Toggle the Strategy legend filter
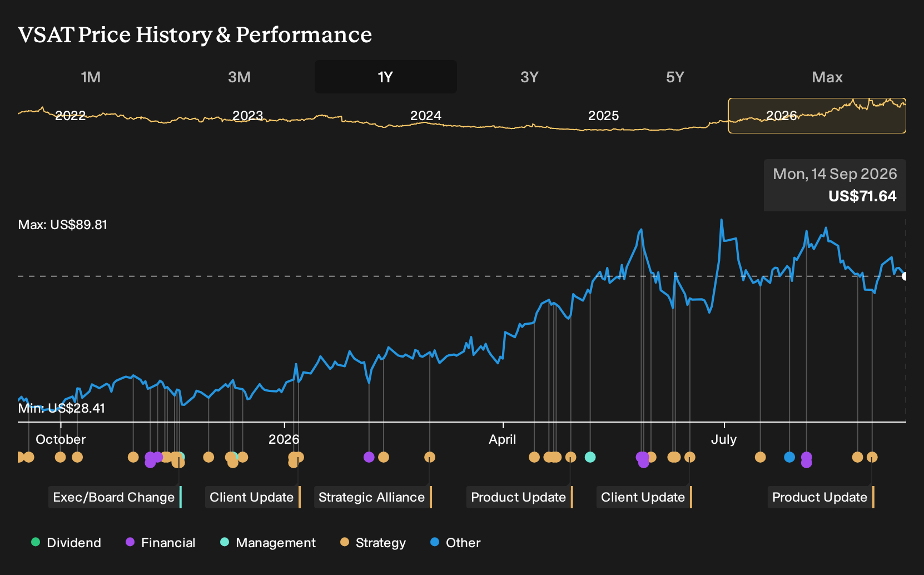 [372, 543]
